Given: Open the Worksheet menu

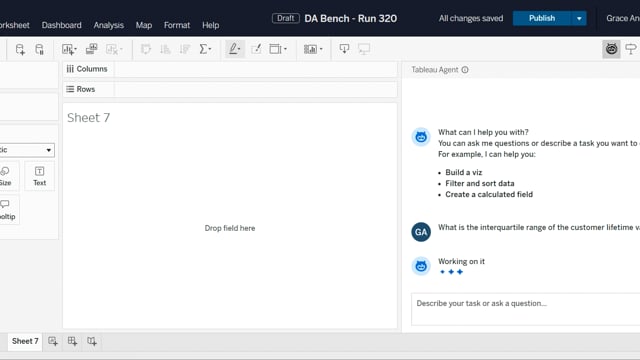Looking at the screenshot, I should pyautogui.click(x=15, y=25).
